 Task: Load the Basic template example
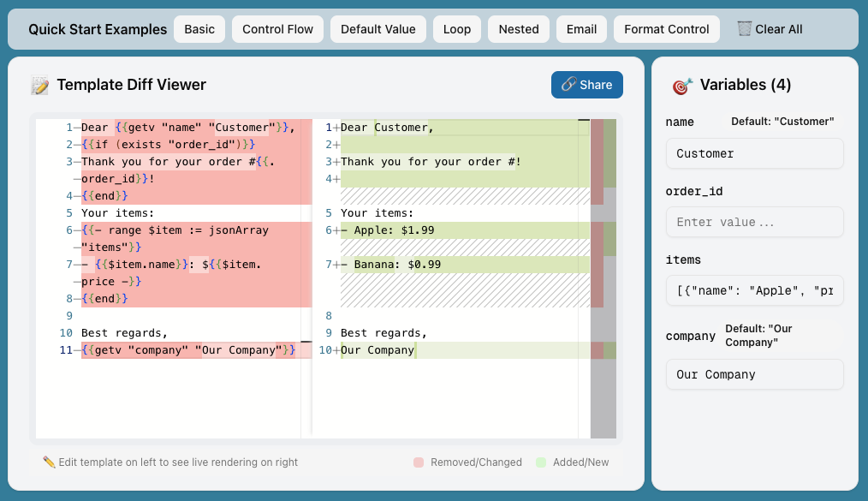(199, 28)
